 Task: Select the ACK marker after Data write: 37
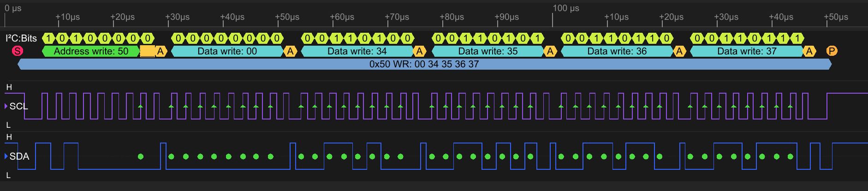809,51
